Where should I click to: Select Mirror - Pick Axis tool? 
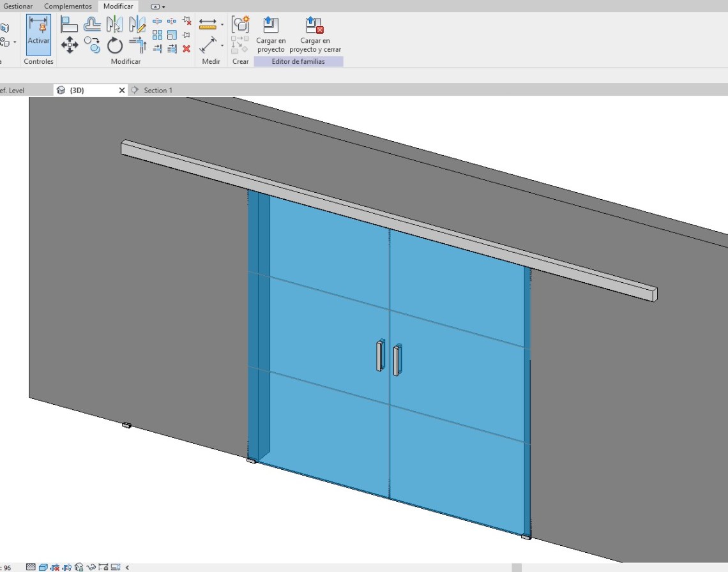coord(115,24)
